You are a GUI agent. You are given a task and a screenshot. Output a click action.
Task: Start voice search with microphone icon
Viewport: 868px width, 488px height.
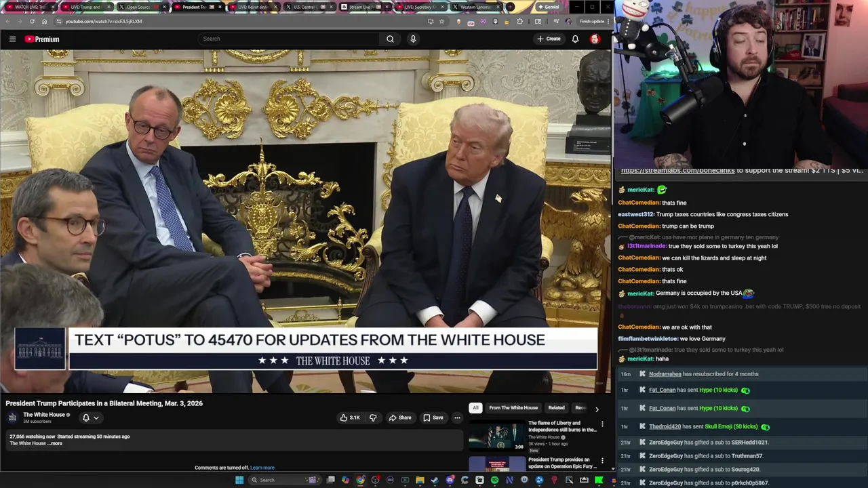point(413,39)
